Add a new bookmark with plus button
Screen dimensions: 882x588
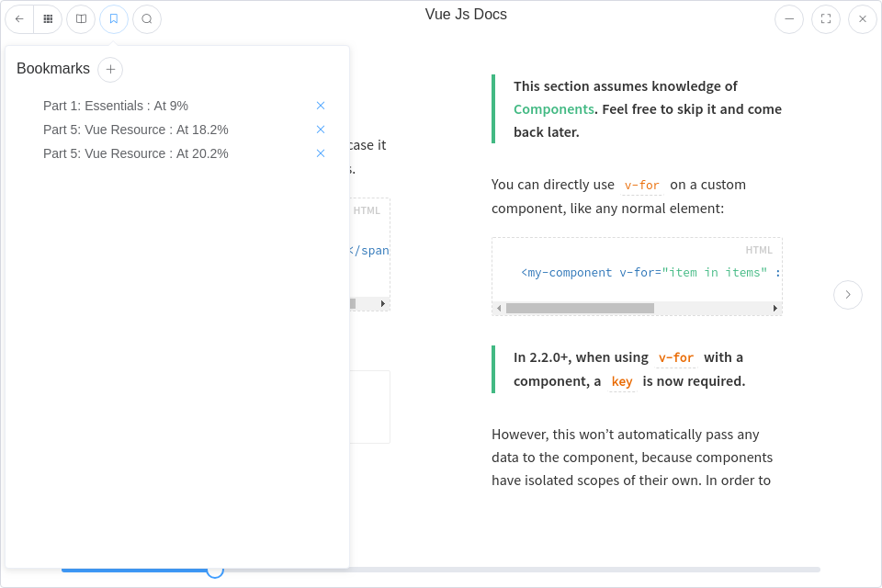(x=110, y=69)
